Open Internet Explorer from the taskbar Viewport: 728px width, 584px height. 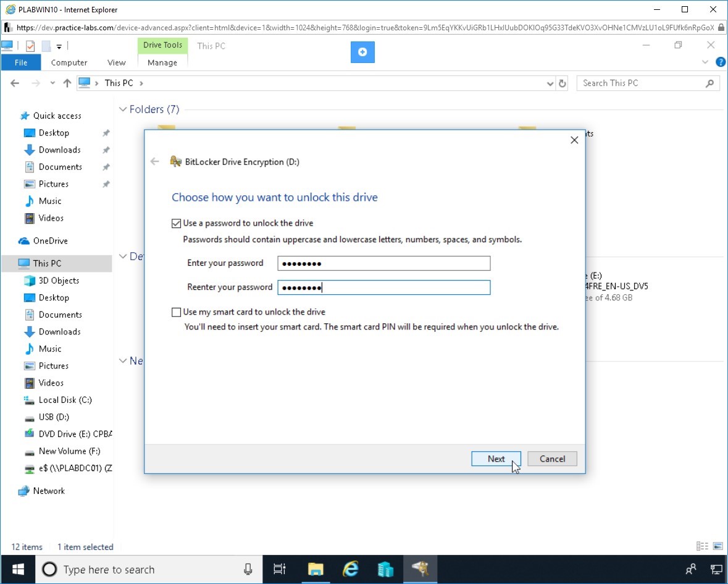351,569
